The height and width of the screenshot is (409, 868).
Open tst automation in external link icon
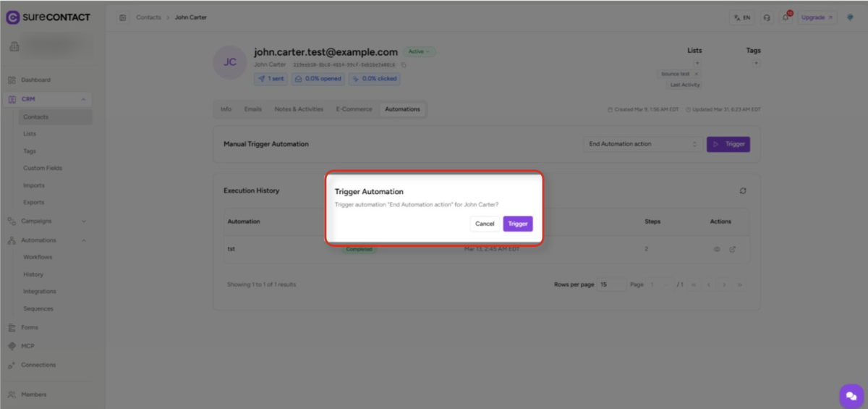[x=733, y=249]
